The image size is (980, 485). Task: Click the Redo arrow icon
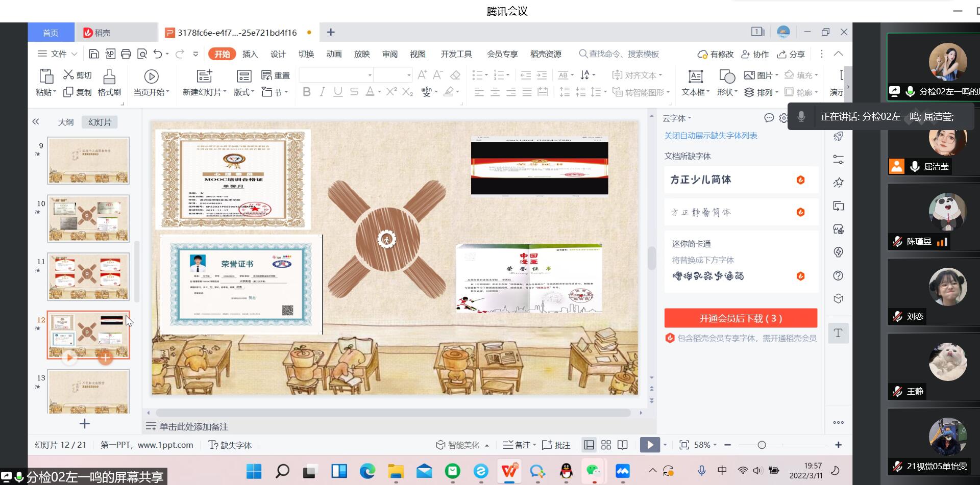pos(179,54)
